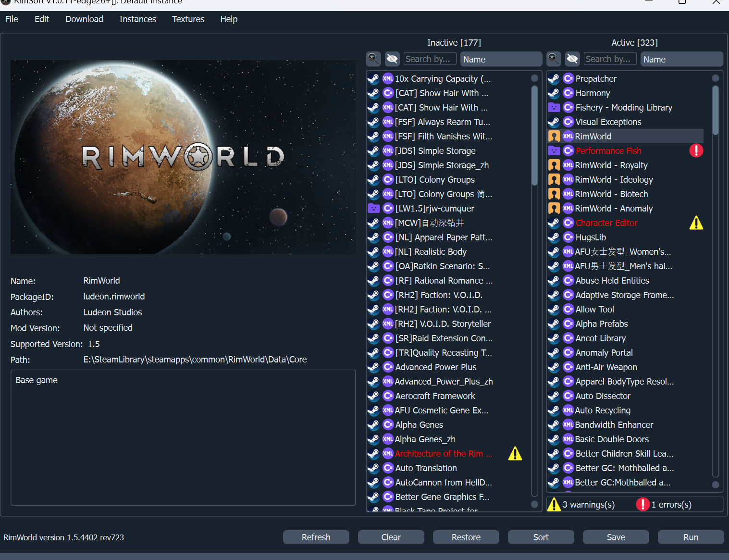Select the Abuse Held Entities mod
This screenshot has height=560, width=729.
pyautogui.click(x=625, y=280)
